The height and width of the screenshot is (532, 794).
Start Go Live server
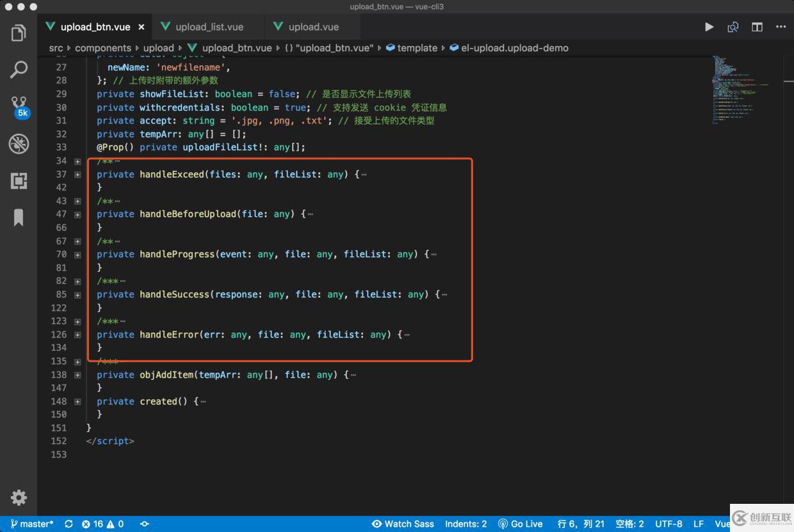coord(520,524)
